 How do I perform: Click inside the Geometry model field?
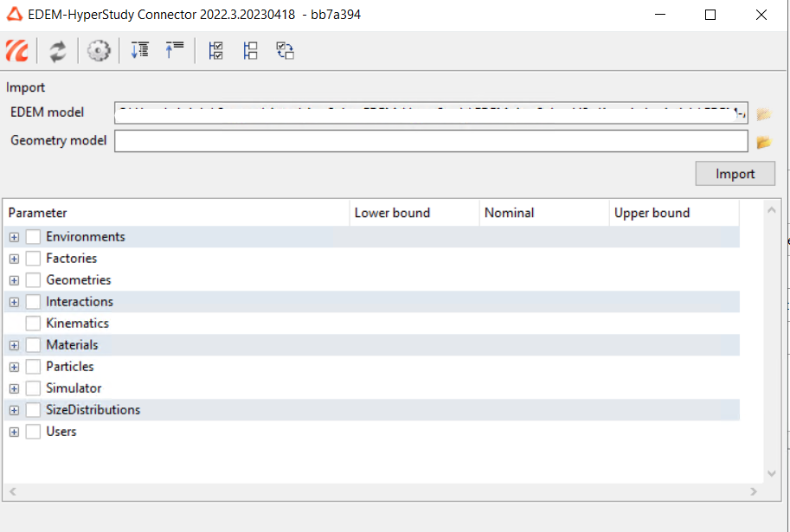(431, 141)
